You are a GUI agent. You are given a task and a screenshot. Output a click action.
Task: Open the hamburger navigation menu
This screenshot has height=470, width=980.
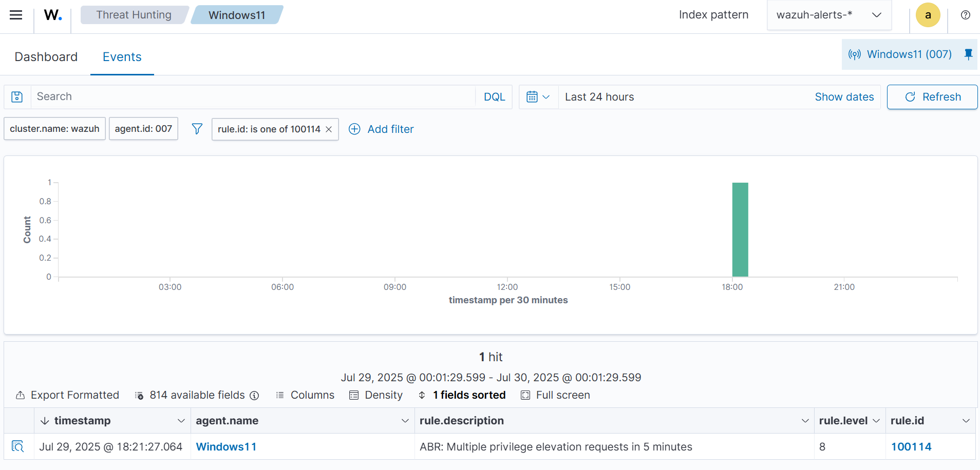point(16,15)
